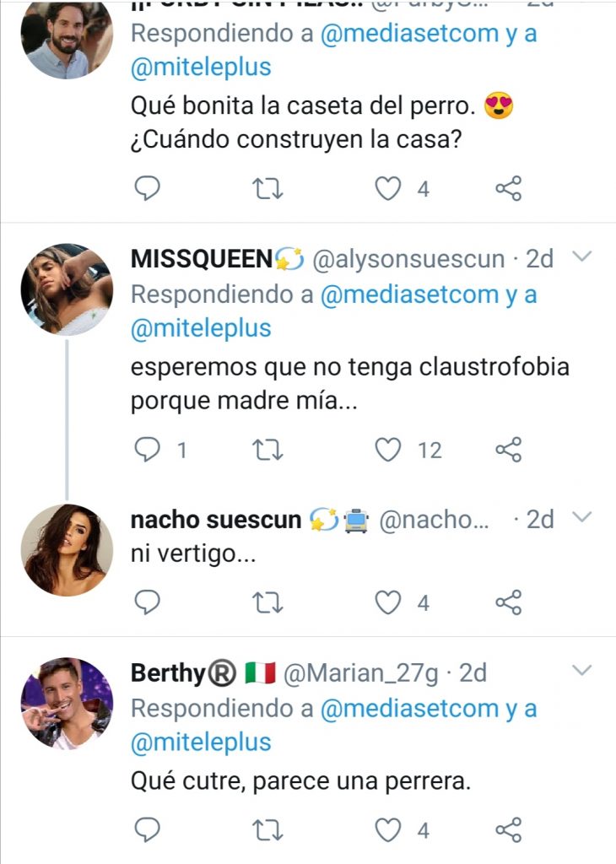Retweet the 'ni vertigo' tweet
This screenshot has height=864, width=616.
pos(268,602)
